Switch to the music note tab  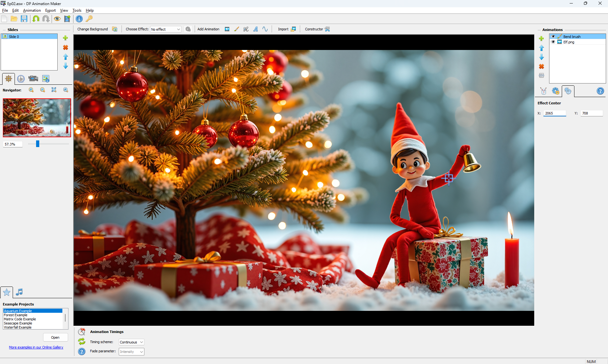point(19,292)
